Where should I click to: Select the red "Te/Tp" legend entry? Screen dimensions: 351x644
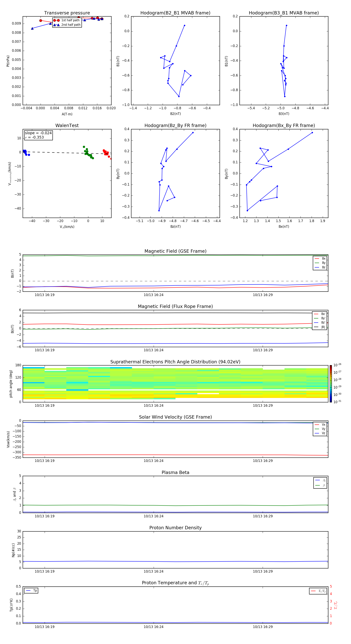[x=318, y=591]
